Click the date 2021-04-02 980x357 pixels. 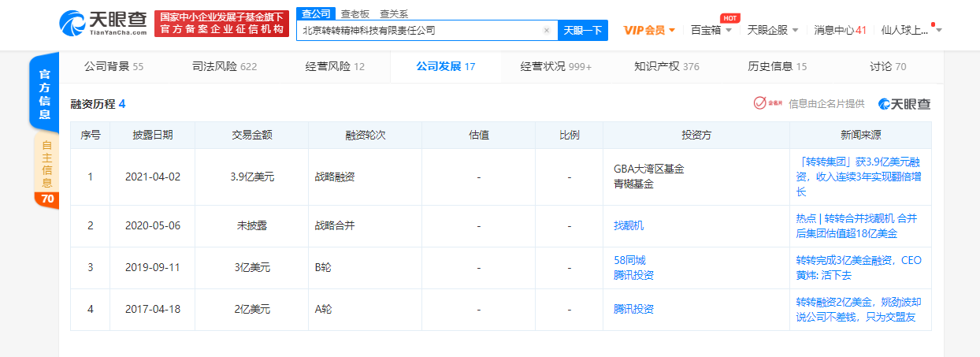(x=153, y=177)
